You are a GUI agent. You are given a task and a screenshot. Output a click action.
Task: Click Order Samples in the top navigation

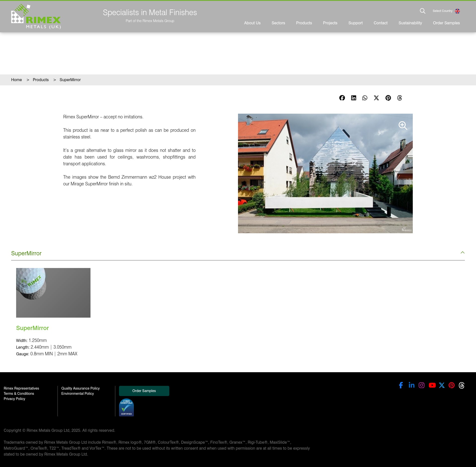tap(446, 23)
